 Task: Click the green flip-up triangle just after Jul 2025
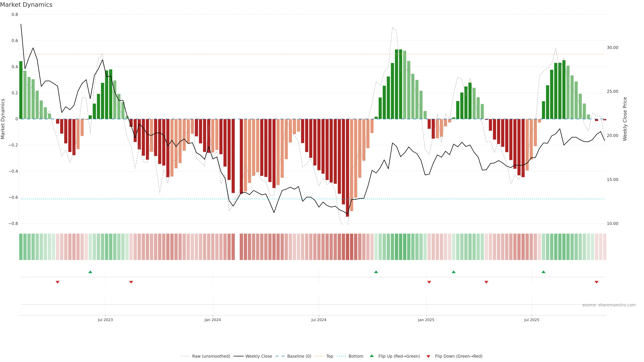543,272
